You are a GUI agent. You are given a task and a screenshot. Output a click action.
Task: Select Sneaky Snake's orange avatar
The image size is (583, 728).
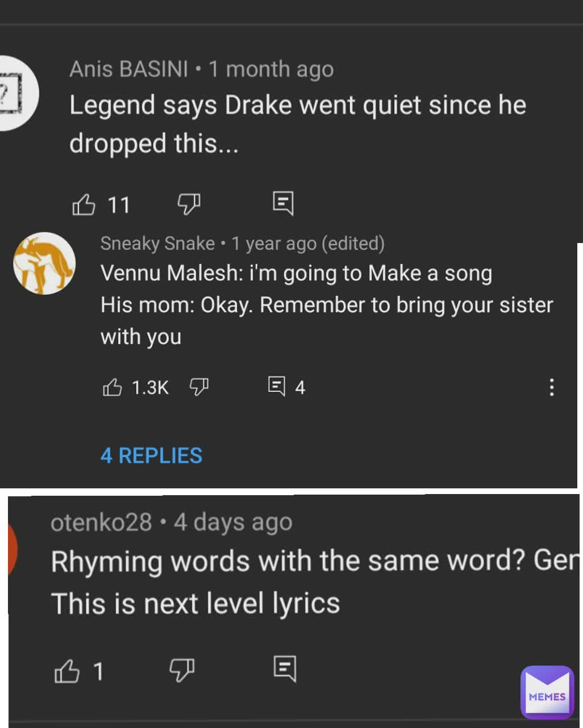tap(44, 262)
